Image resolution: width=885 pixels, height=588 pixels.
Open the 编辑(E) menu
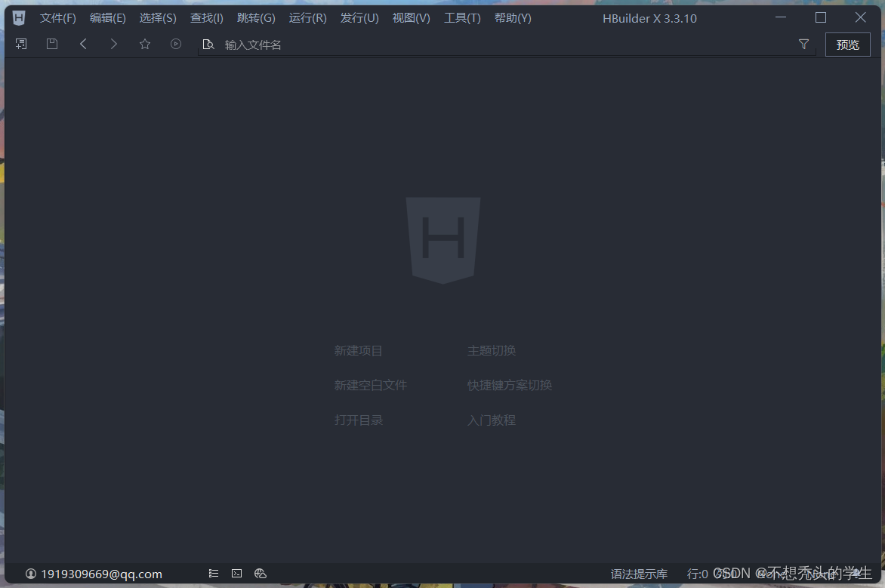pyautogui.click(x=108, y=18)
